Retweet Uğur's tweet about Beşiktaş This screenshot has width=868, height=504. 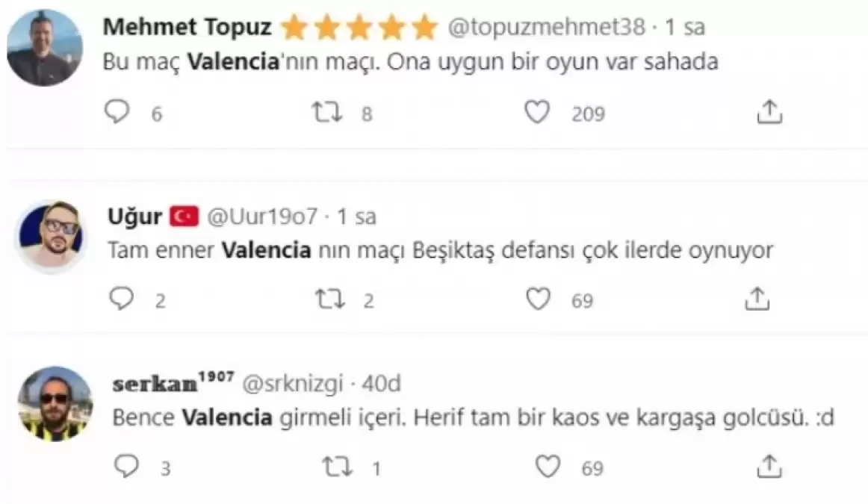(x=329, y=299)
